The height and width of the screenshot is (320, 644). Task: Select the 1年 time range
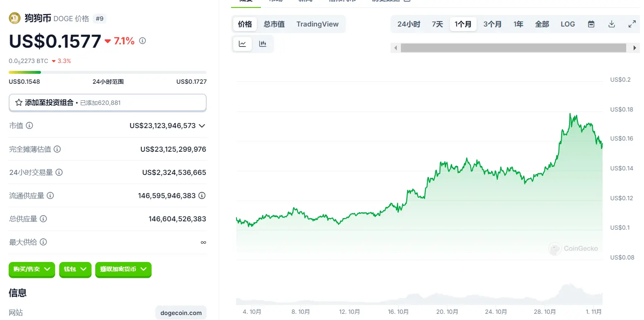(518, 24)
